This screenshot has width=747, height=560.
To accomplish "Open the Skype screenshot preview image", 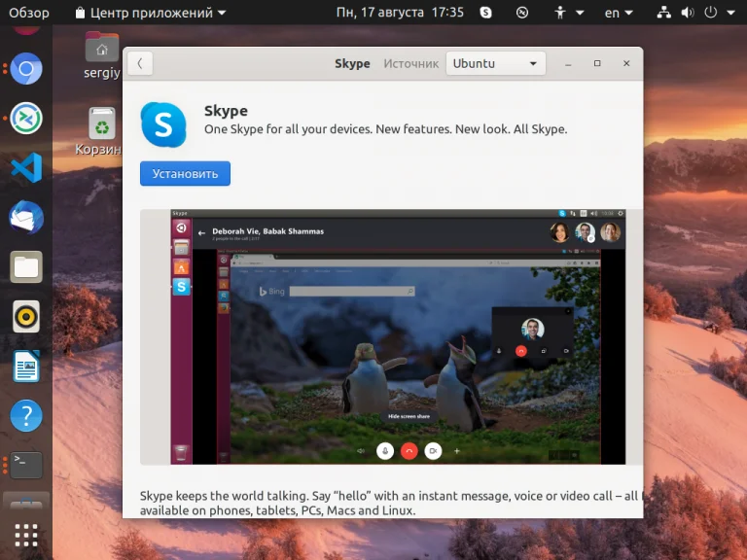I will 398,336.
